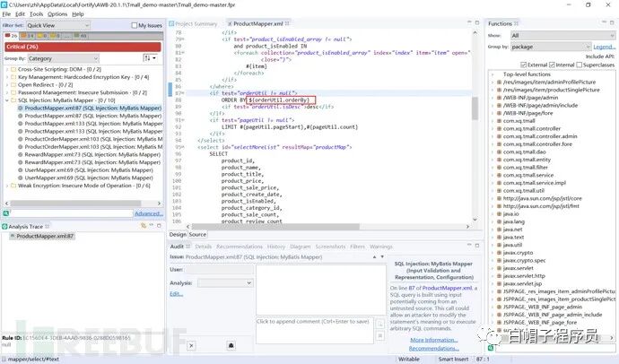Open the Critical issues folder tab showing 26

pos(11,36)
